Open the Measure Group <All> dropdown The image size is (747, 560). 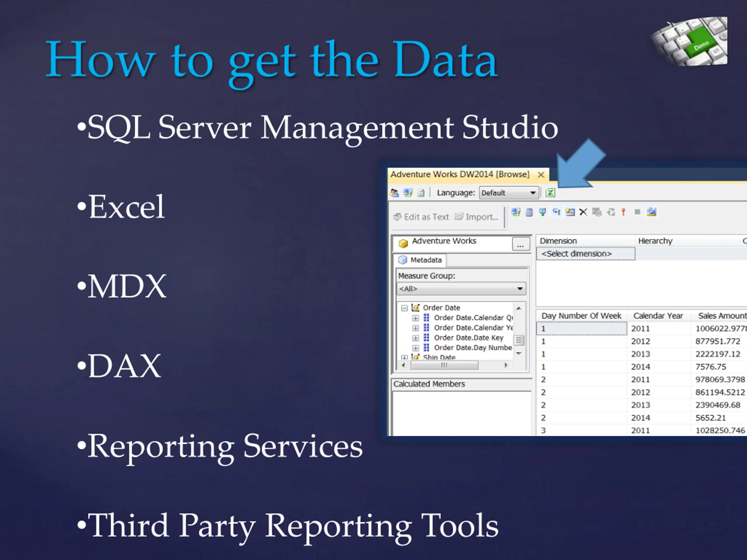(461, 289)
